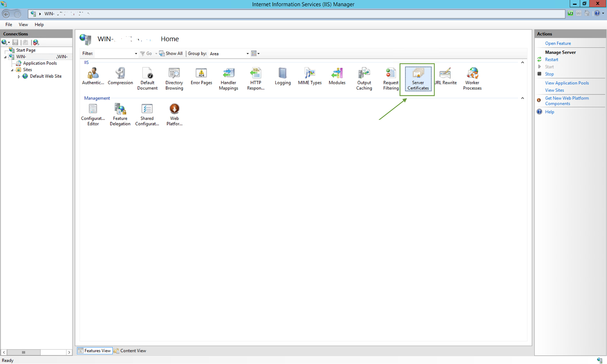607x364 pixels.
Task: Click Restart in Manage Server
Action: click(551, 60)
